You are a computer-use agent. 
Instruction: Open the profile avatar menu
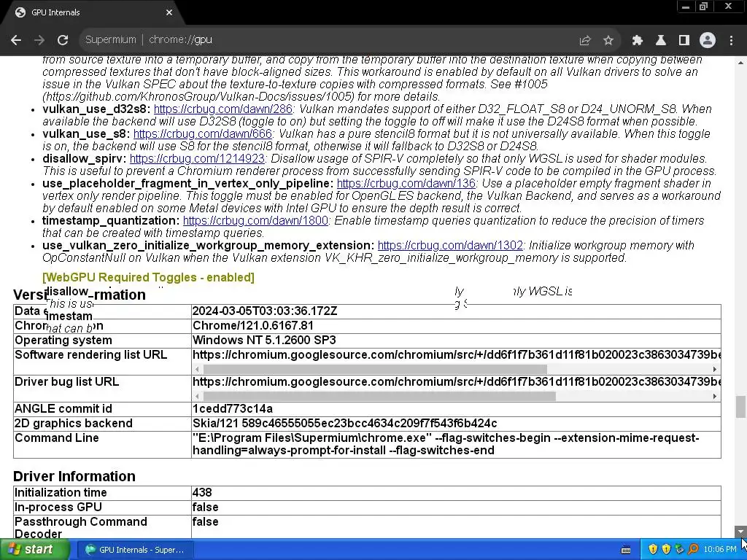click(708, 40)
